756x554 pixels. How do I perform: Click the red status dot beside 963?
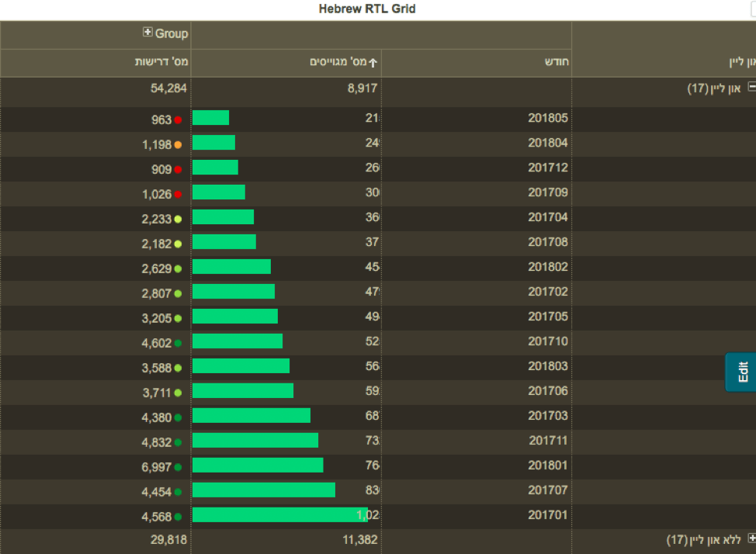(x=178, y=119)
